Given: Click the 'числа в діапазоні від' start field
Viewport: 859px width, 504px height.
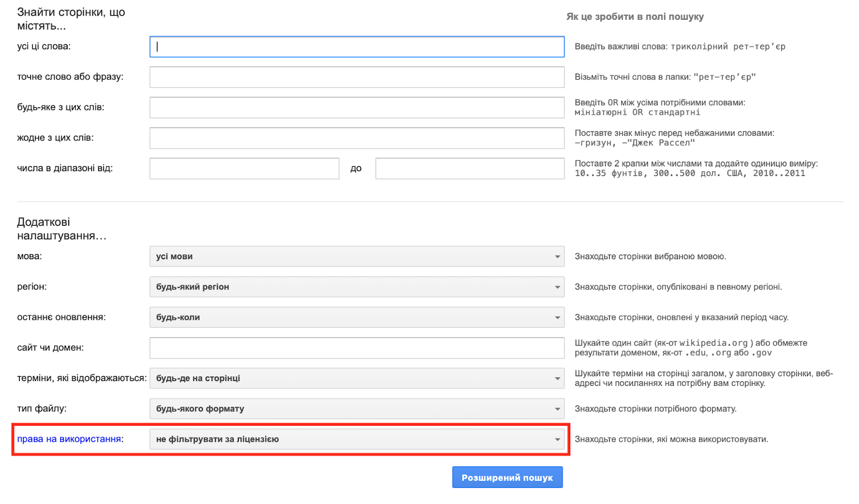Looking at the screenshot, I should coord(244,169).
